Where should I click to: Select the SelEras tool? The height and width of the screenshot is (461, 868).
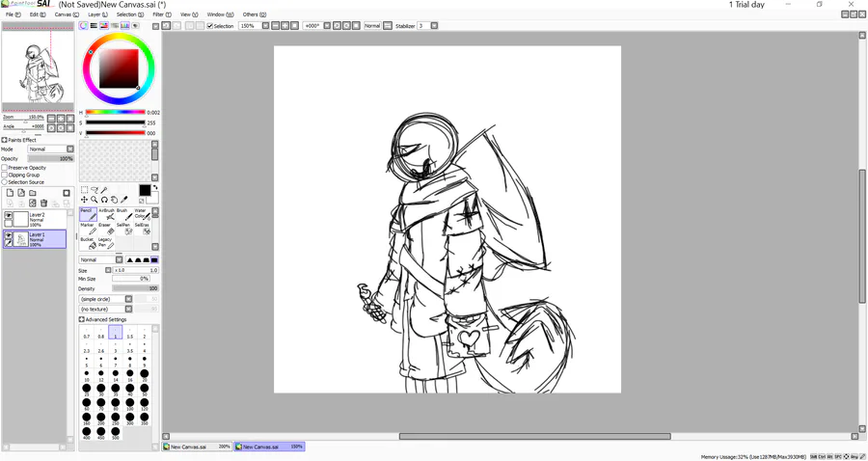[142, 229]
